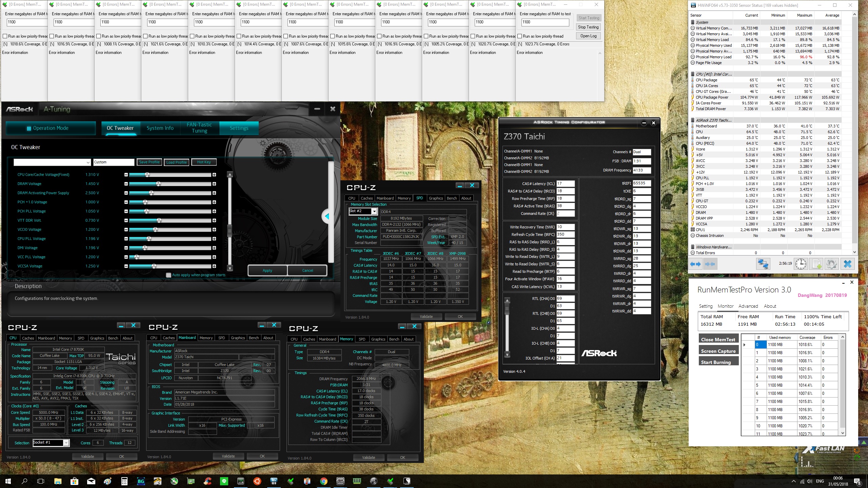Viewport: 868px width, 488px height.
Task: Click Open Log button in MemTest
Action: tap(588, 36)
